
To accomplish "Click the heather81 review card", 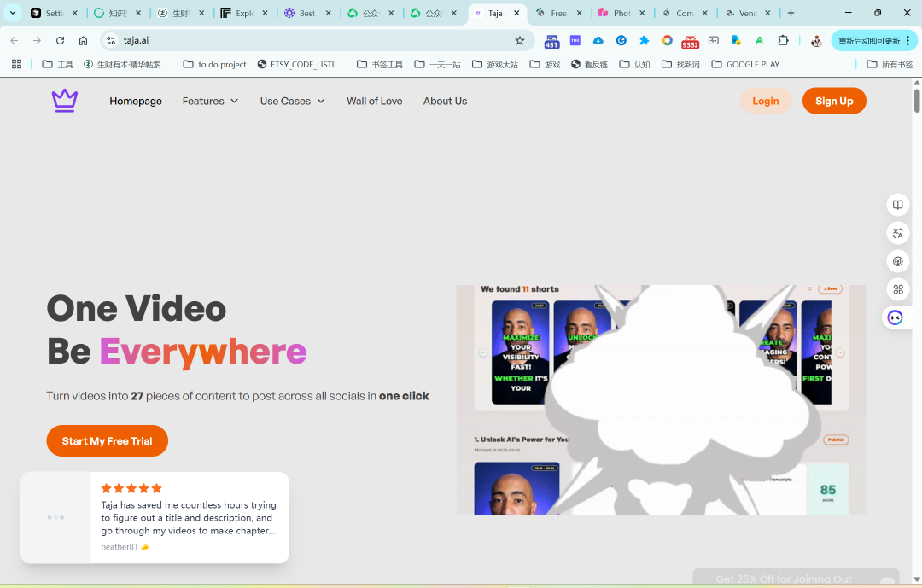I will [x=155, y=517].
